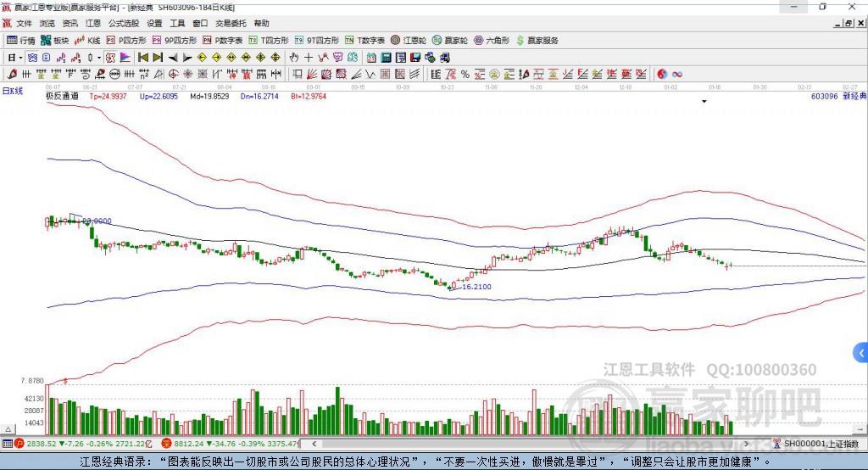The width and height of the screenshot is (868, 470).
Task: Open 赢家服务 with dollar sign icon
Action: [x=537, y=41]
